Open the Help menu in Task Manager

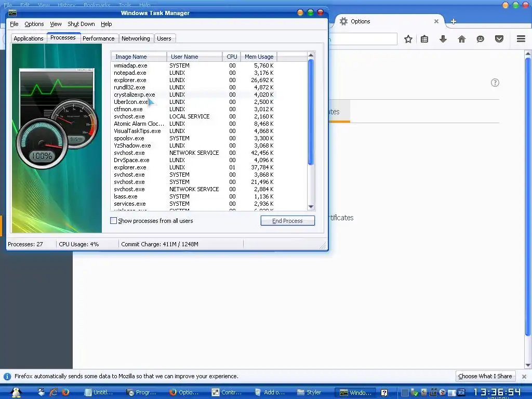pos(106,24)
